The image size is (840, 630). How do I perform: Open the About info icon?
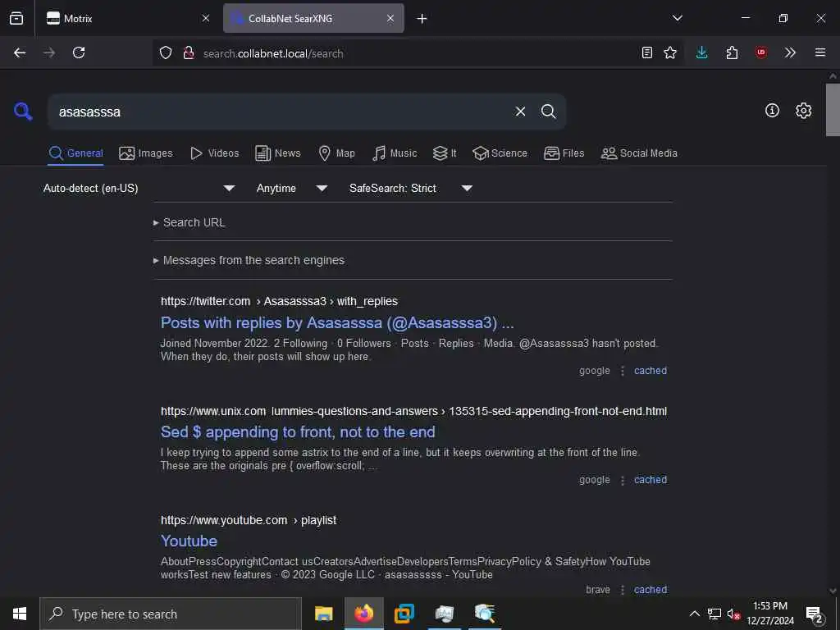[x=772, y=111]
